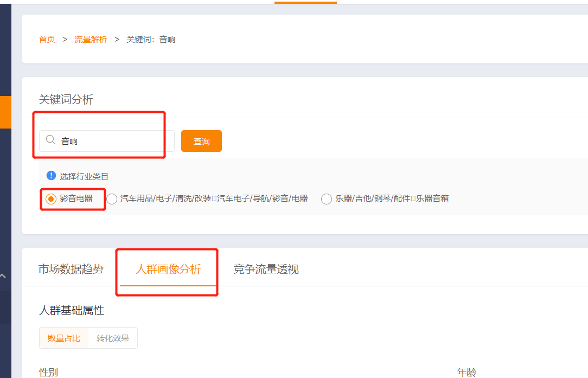Select the 乐器/吉他/钢琴/配件 乐器音箱 radio
This screenshot has width=588, height=378.
point(326,198)
